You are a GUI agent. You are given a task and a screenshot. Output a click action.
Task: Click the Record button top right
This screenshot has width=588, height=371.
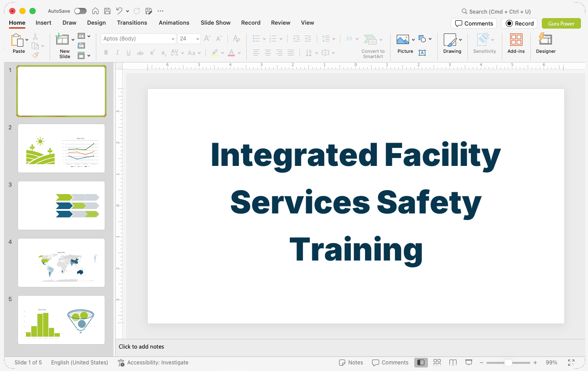pos(519,23)
